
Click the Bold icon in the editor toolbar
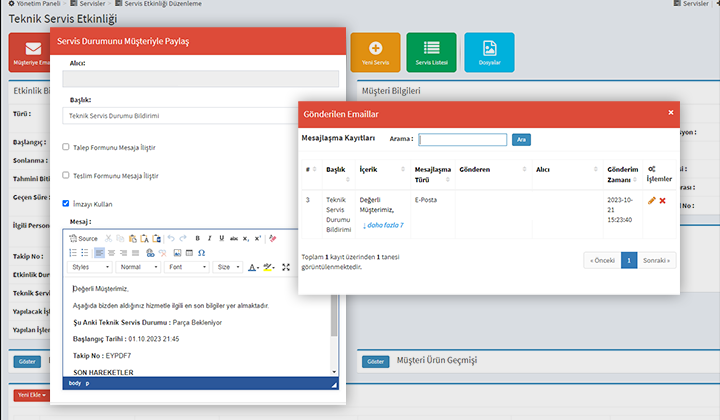197,238
